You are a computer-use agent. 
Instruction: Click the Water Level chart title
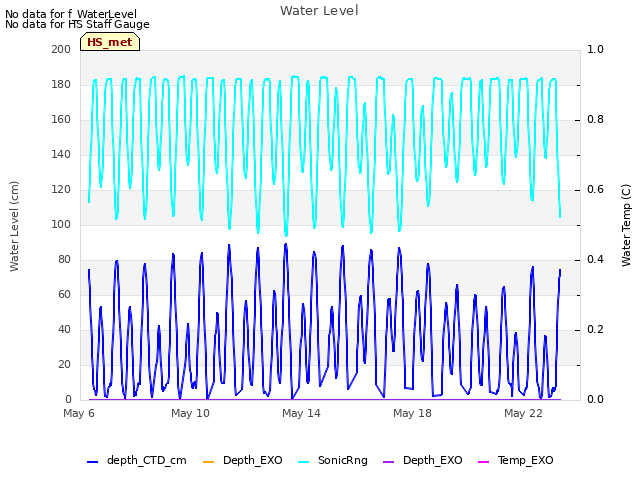point(319,10)
